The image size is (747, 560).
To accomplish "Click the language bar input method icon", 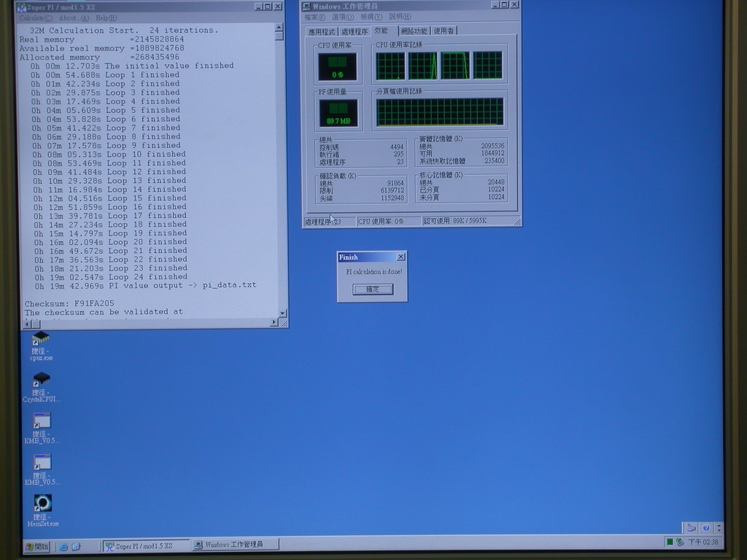I will pos(691,527).
